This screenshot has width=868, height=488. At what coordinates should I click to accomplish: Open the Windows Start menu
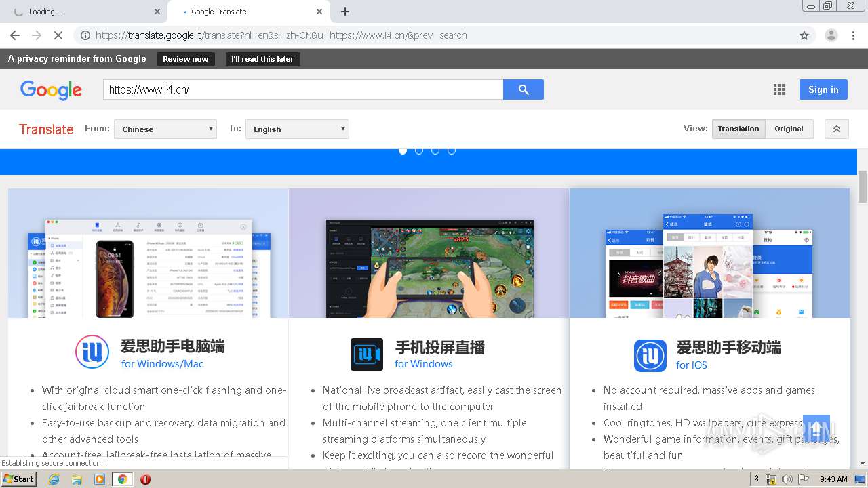[x=19, y=479]
